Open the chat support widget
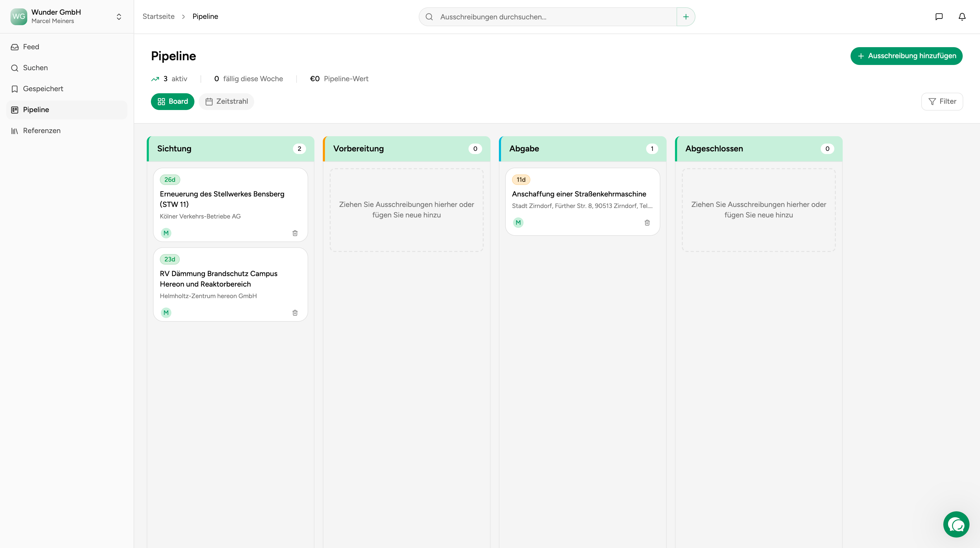 (x=956, y=524)
